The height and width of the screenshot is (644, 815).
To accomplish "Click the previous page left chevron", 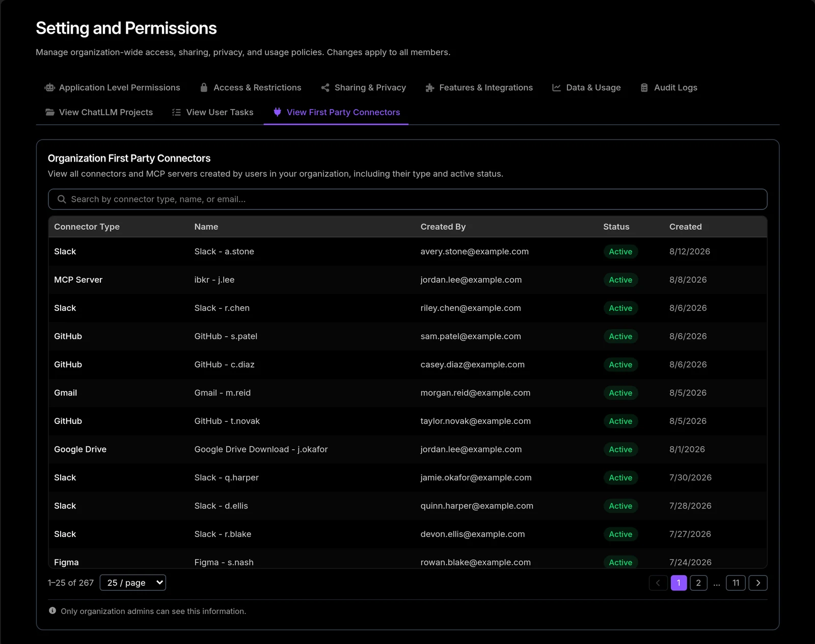I will [x=658, y=583].
